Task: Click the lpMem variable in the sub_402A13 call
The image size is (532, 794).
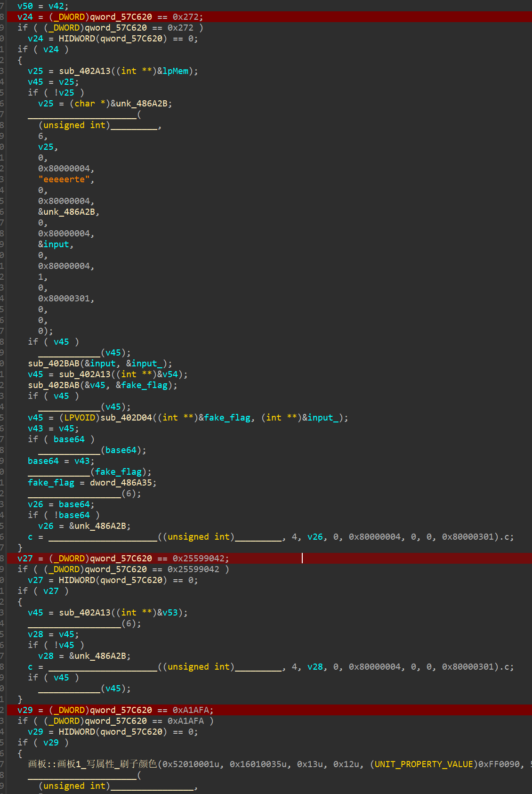Action: (x=175, y=71)
